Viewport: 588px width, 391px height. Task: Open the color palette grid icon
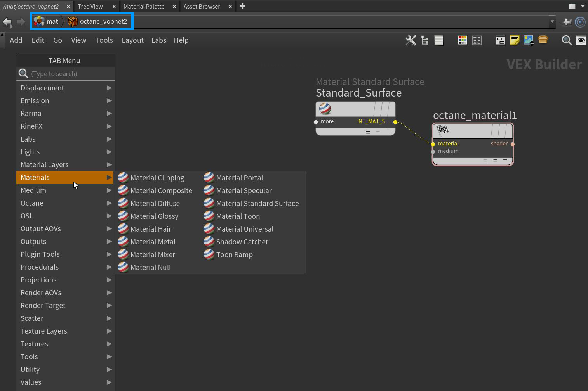click(x=462, y=40)
